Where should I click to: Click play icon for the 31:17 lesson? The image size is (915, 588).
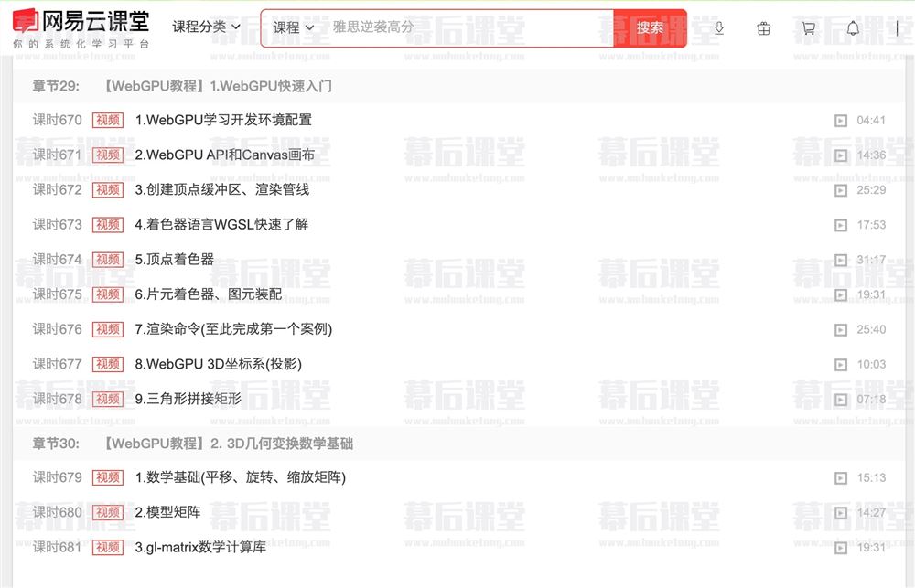(840, 261)
